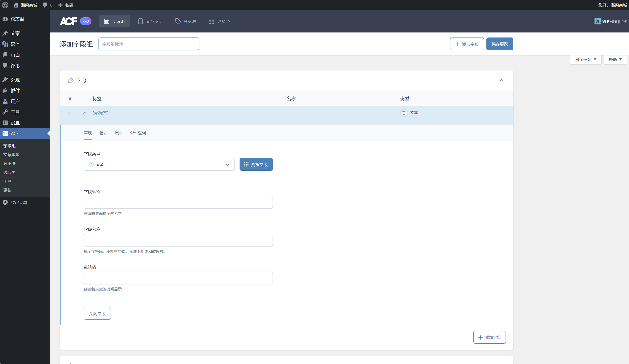Expand the 帮助 dropdown
This screenshot has height=364, width=629.
tap(615, 60)
